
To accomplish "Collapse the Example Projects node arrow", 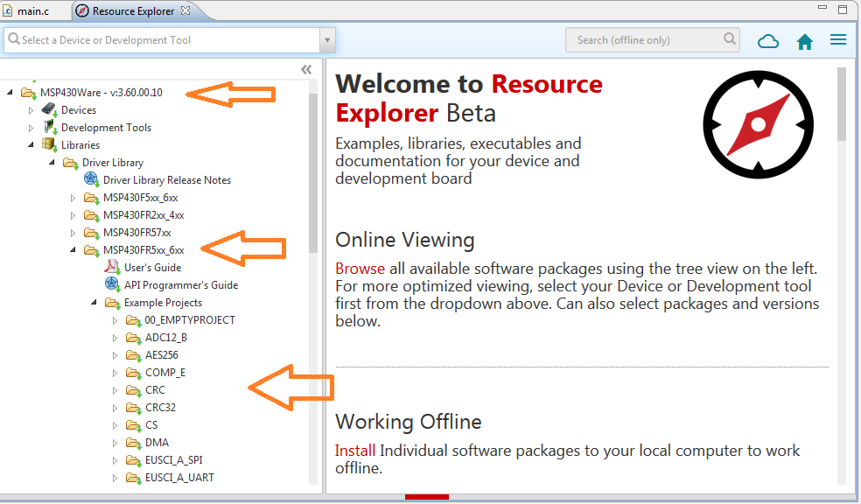I will click(94, 303).
